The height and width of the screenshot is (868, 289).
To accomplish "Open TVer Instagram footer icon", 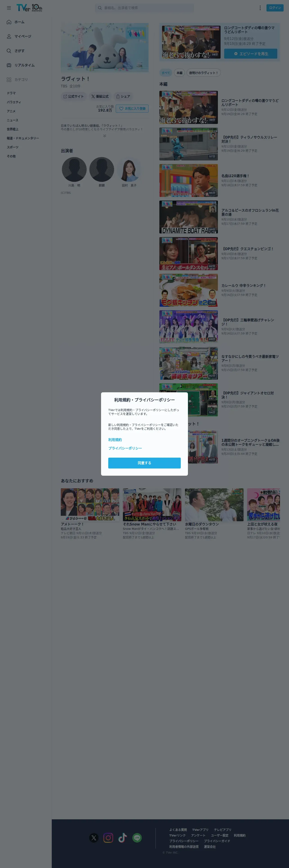I will 108,838.
